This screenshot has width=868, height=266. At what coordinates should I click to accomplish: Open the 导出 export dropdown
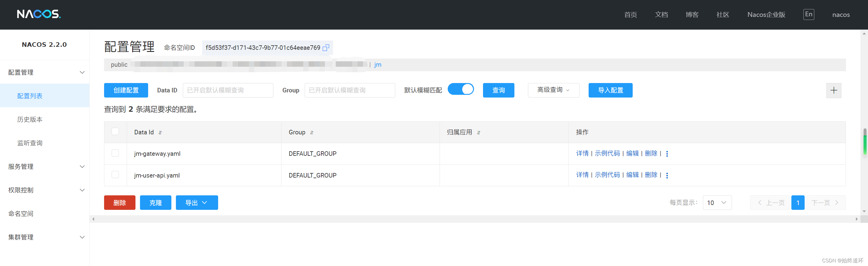pos(197,203)
